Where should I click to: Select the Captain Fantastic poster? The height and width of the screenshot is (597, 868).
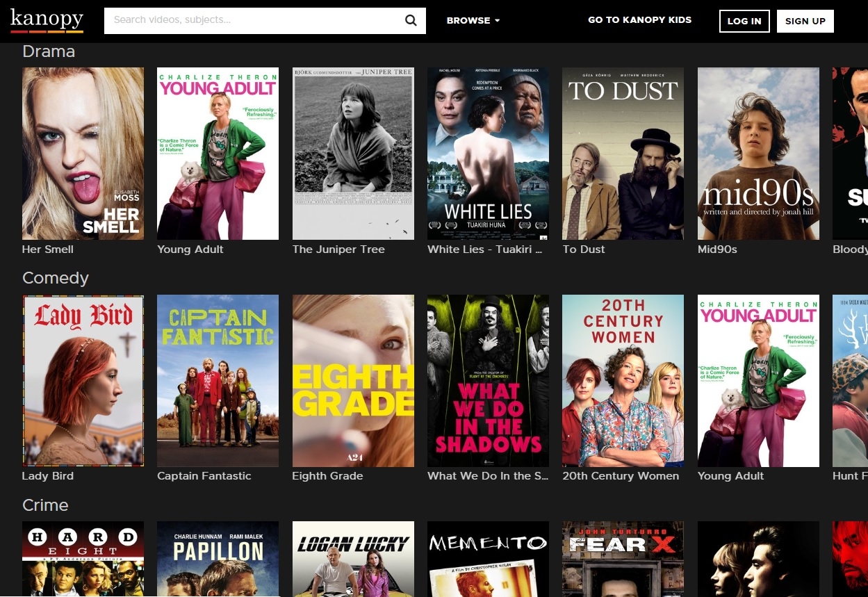point(218,380)
